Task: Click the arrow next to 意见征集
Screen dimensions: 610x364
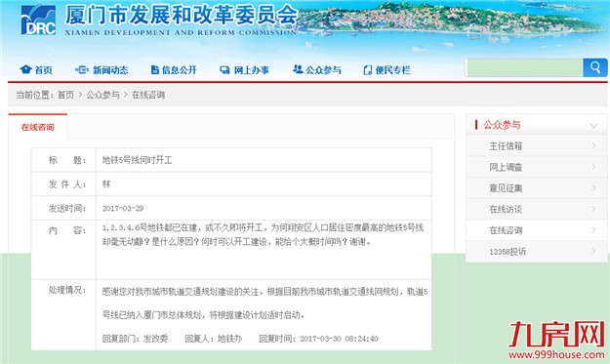Action: pos(593,187)
